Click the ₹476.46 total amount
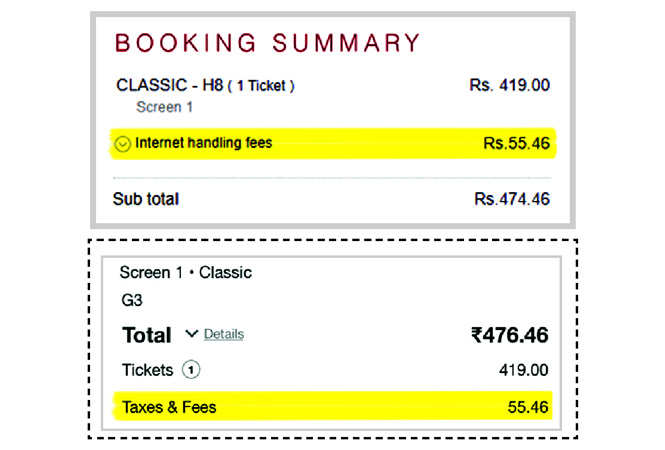 [x=510, y=335]
